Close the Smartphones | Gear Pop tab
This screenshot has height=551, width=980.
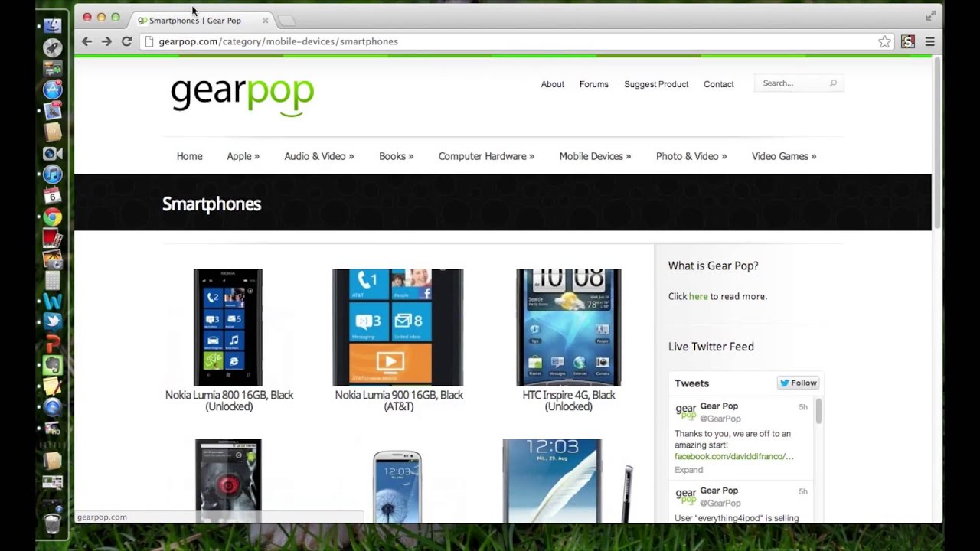(266, 21)
